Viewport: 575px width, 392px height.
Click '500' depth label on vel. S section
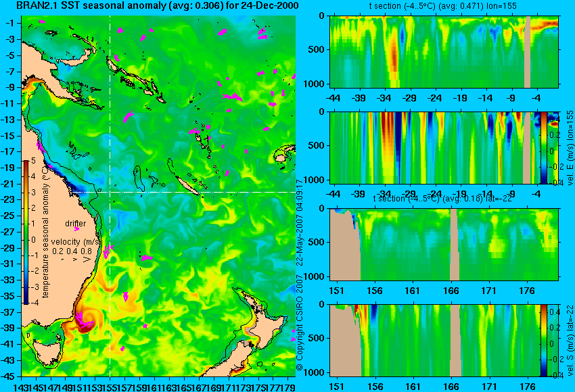(x=317, y=338)
